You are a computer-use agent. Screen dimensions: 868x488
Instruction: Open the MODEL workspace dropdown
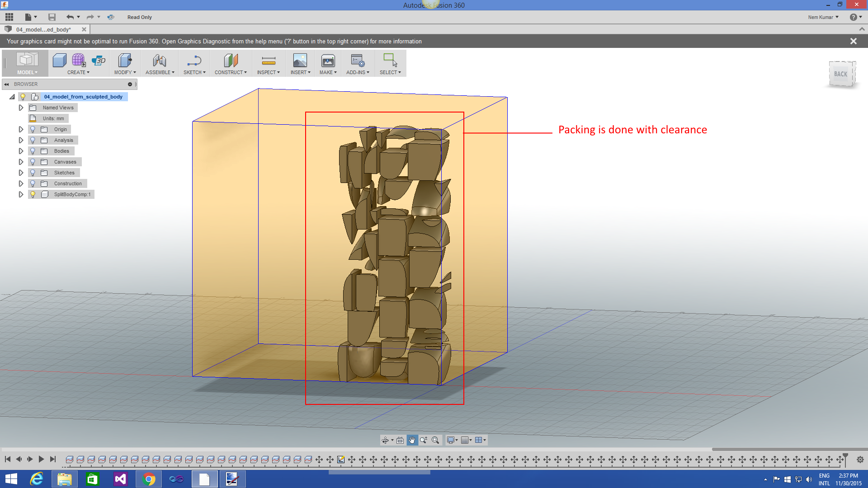[27, 72]
